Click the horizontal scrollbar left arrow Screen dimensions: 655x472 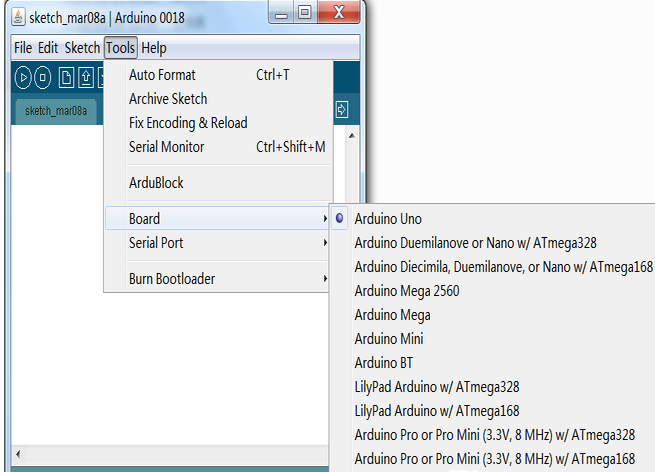(18, 454)
